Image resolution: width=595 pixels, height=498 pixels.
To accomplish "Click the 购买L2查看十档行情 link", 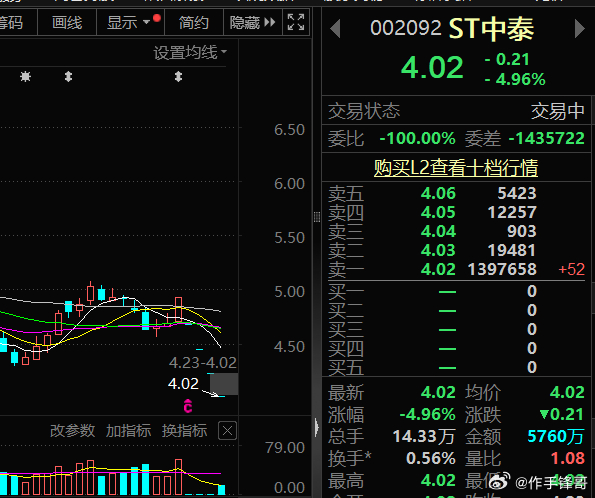I will (456, 168).
